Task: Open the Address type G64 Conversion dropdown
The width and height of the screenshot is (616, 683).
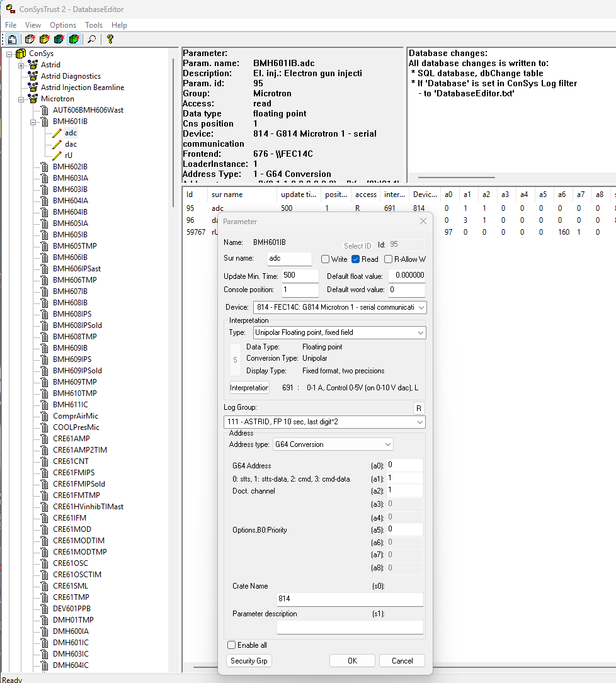Action: (x=387, y=444)
